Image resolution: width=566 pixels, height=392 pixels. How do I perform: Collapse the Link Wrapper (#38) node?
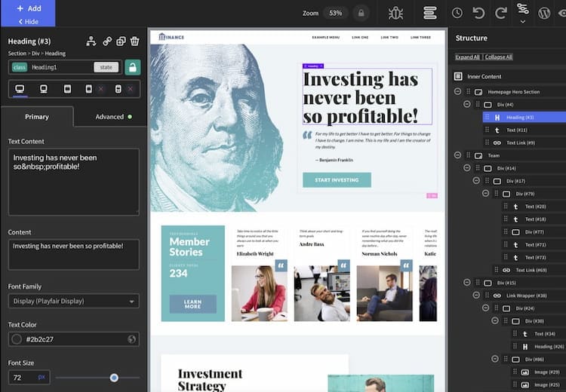tap(476, 295)
